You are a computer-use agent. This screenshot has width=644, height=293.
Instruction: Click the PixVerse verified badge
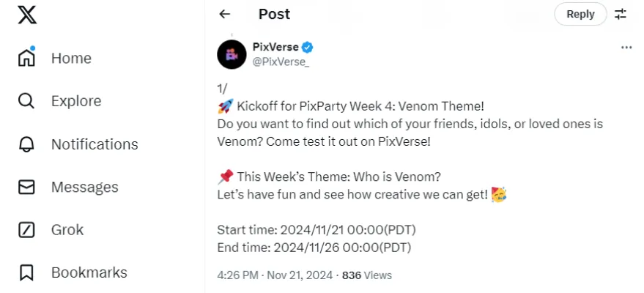click(x=308, y=47)
